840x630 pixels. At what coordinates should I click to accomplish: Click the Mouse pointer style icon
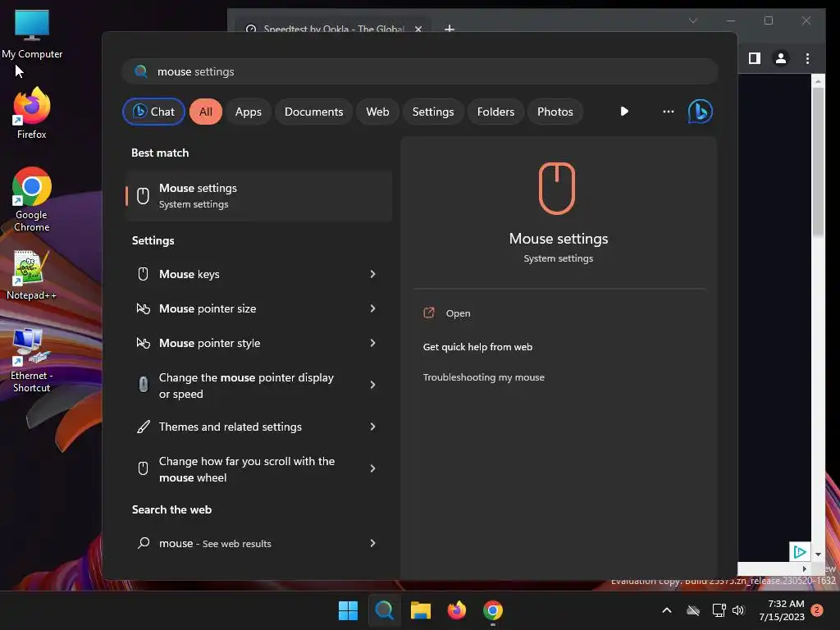[143, 343]
